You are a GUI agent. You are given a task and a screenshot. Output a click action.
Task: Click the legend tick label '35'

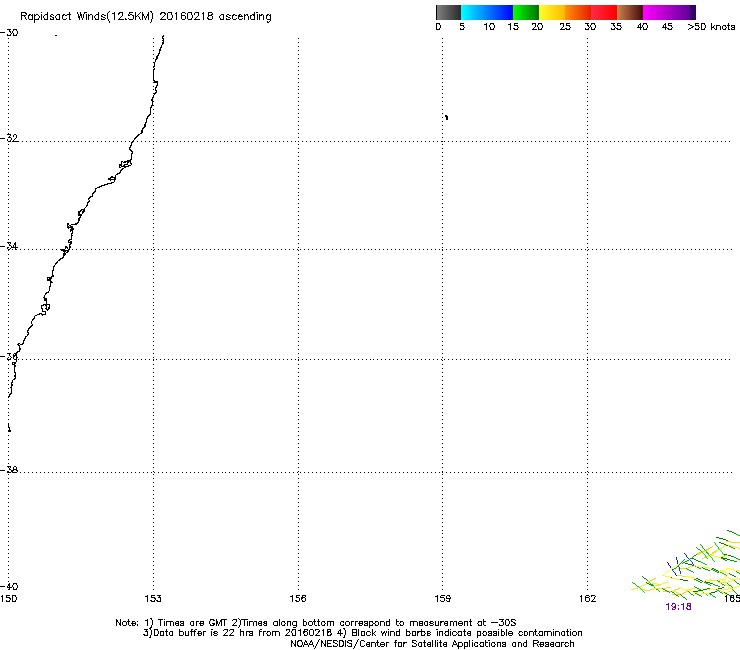click(x=616, y=27)
